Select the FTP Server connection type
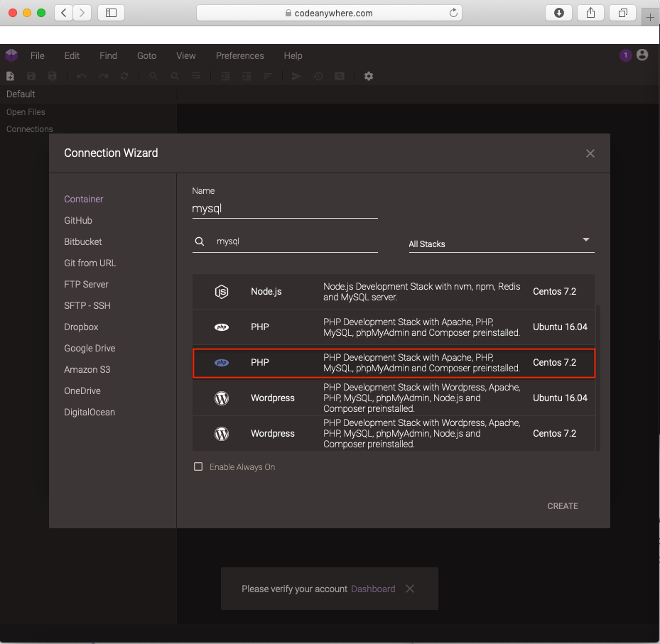 [x=86, y=284]
